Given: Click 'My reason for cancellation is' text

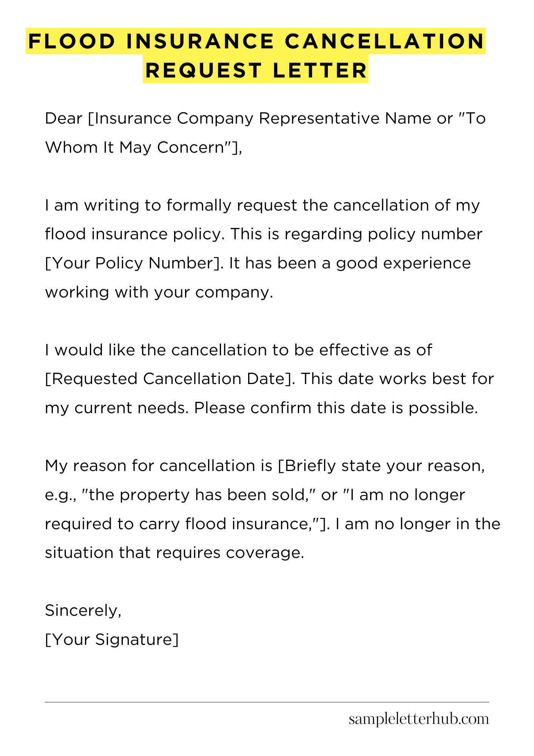Looking at the screenshot, I should coord(159,466).
